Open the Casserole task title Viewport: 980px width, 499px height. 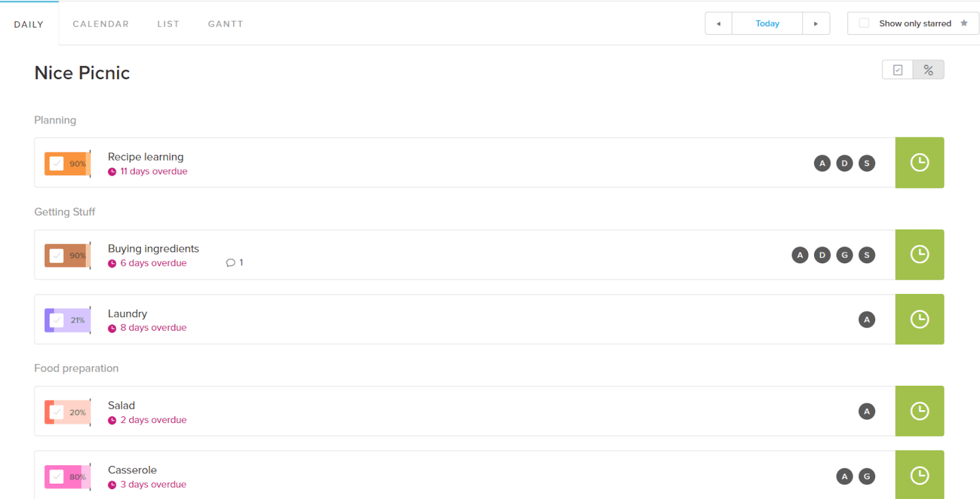(x=132, y=470)
